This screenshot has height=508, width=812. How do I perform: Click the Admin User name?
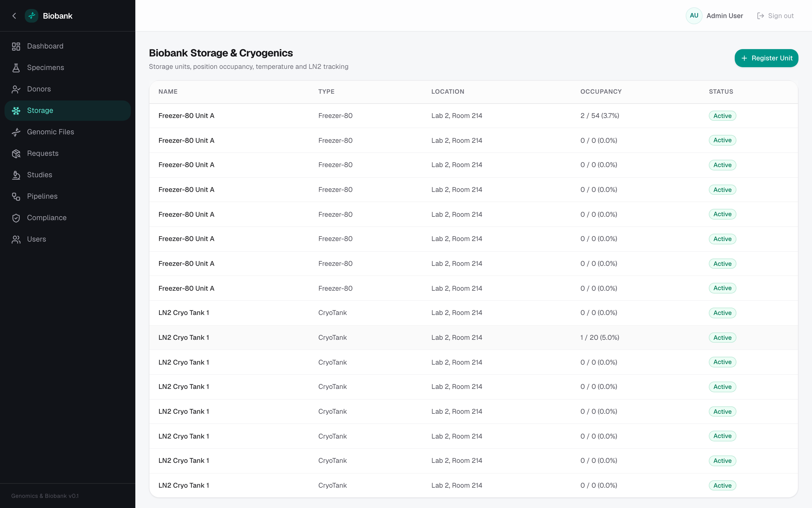724,16
